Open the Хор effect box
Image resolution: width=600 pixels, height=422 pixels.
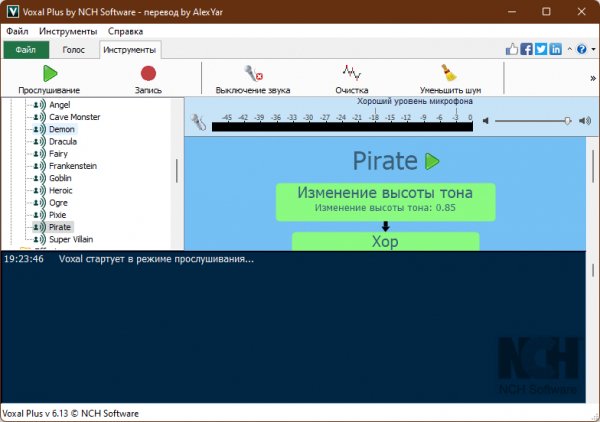[386, 242]
